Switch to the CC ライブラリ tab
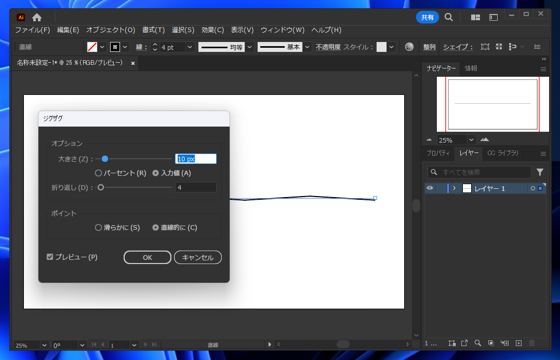Screen dimensions: 560x360 (x=503, y=153)
